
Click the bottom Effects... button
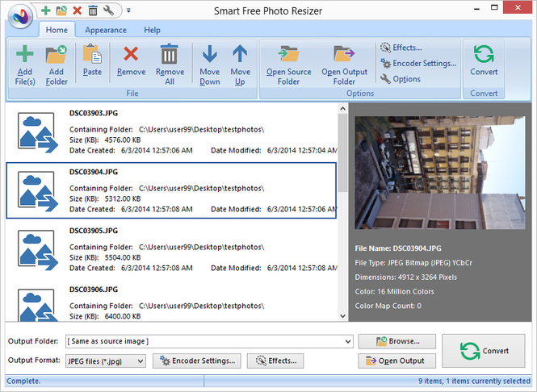275,361
